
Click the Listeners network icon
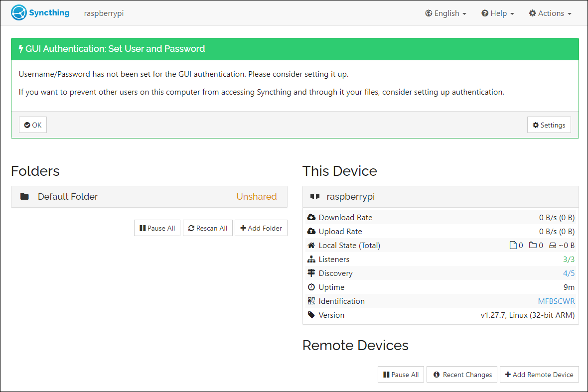coord(311,259)
